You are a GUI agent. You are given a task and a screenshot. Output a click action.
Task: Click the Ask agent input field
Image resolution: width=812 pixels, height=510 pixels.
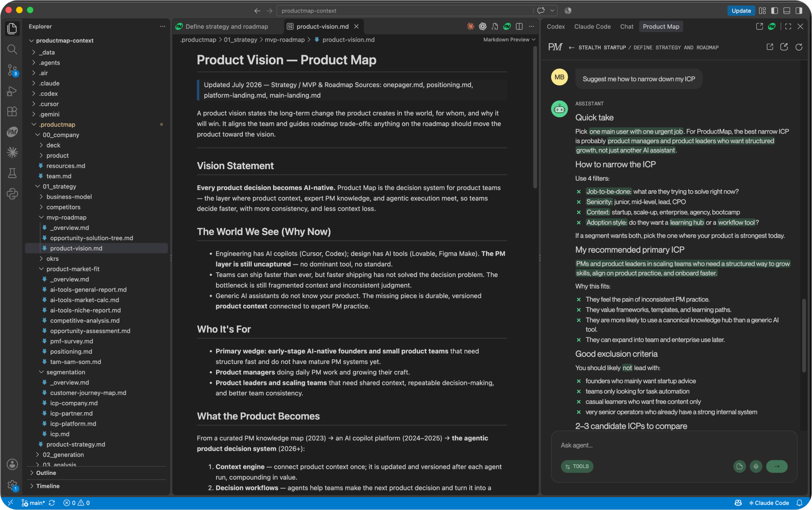(674, 445)
